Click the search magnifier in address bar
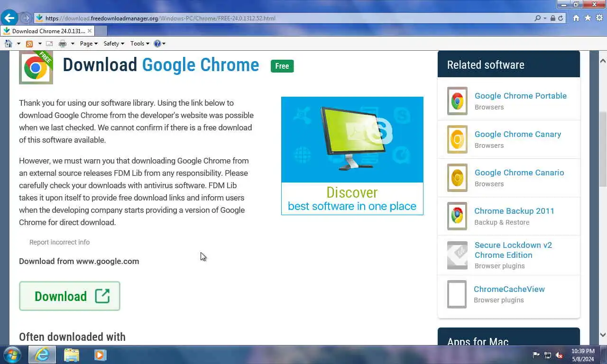This screenshot has width=607, height=364. (x=537, y=18)
